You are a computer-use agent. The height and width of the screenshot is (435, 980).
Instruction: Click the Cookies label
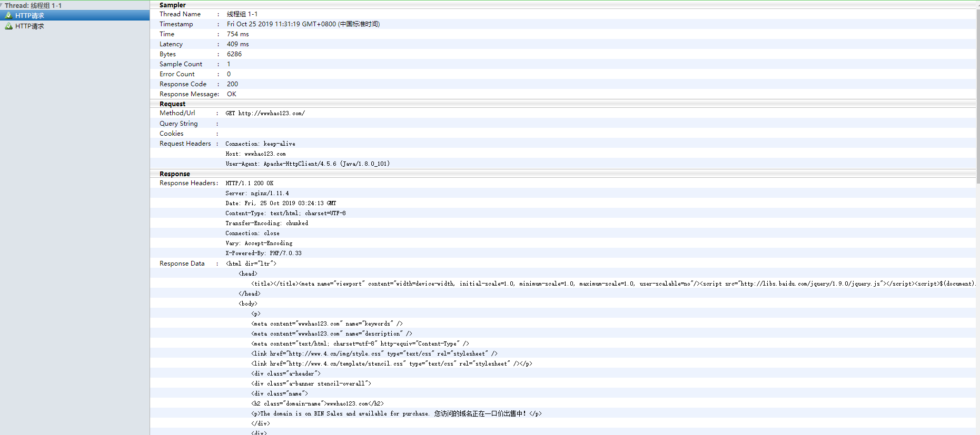pyautogui.click(x=172, y=134)
